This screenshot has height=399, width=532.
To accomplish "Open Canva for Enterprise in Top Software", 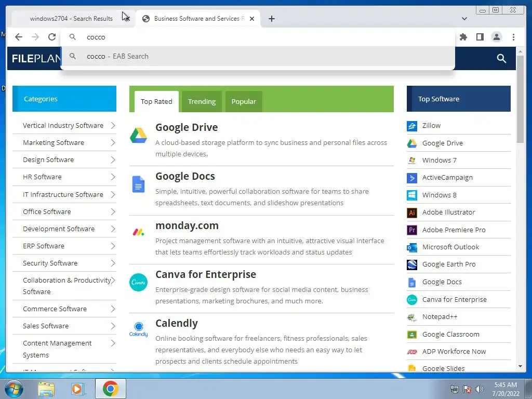I will point(454,300).
